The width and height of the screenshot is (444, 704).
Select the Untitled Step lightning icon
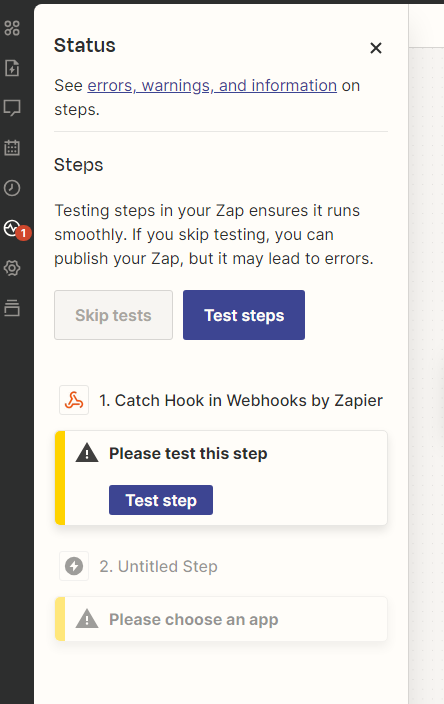click(x=74, y=566)
